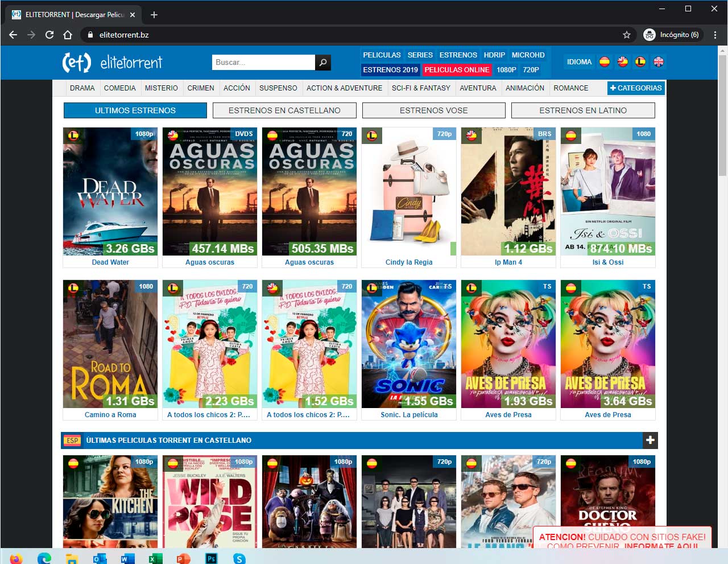Click into the Buscar search field
728x564 pixels.
[263, 63]
